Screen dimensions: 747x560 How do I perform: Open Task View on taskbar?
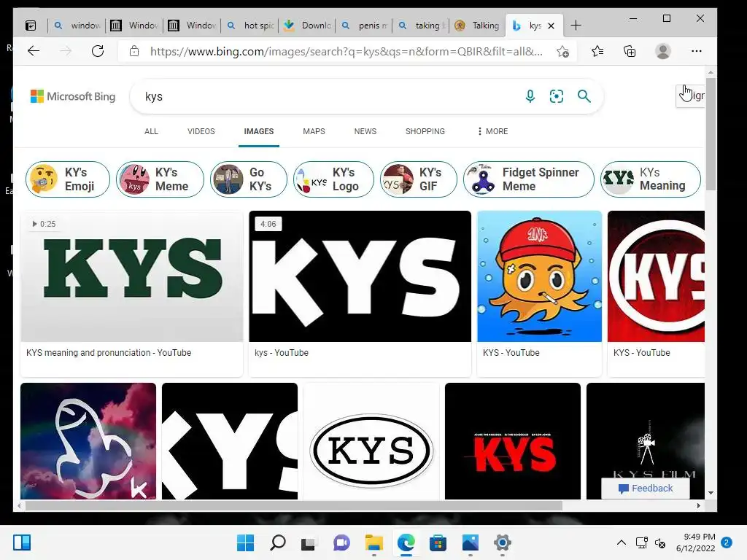309,542
